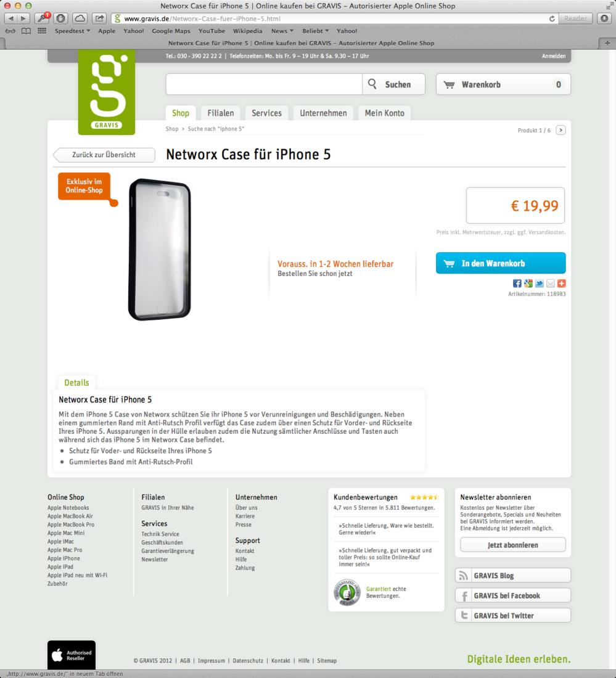This screenshot has width=616, height=678.
Task: Open the Mein Konto tab
Action: point(385,113)
